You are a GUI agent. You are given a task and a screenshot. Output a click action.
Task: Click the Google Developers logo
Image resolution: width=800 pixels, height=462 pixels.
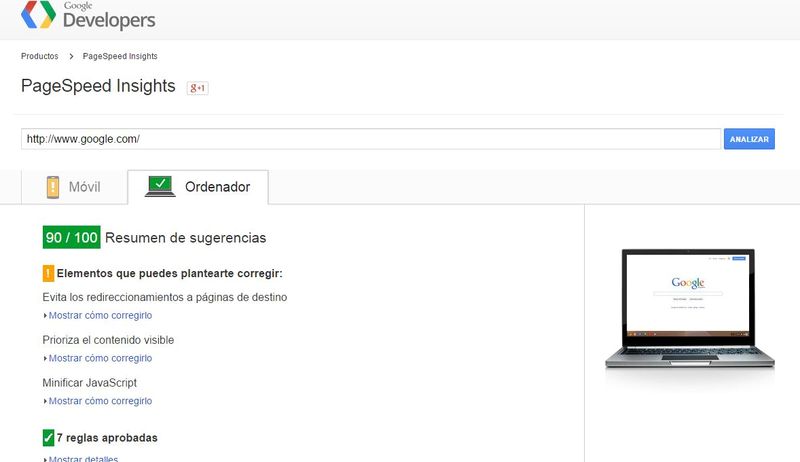(88, 15)
